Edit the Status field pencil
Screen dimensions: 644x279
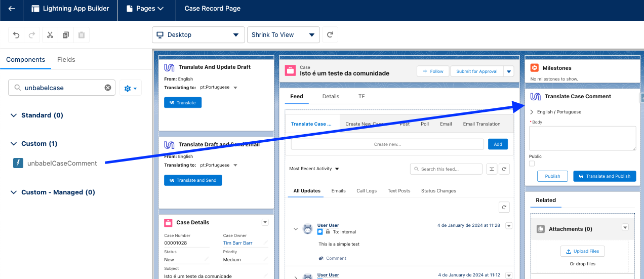(x=207, y=259)
